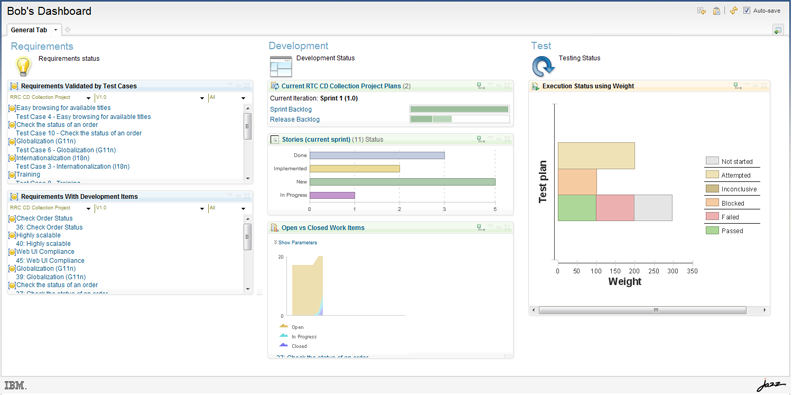Click the Failed red legend swatch

[x=712, y=217]
